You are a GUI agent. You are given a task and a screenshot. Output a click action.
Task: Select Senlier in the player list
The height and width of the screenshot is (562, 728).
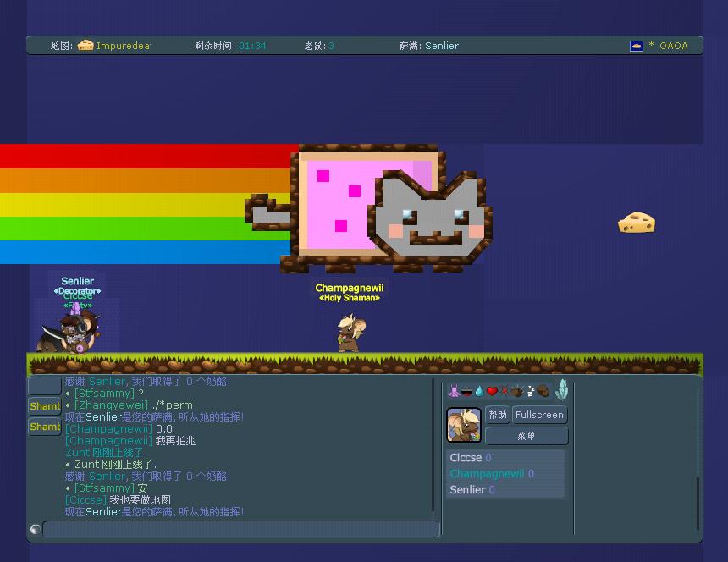click(x=505, y=489)
